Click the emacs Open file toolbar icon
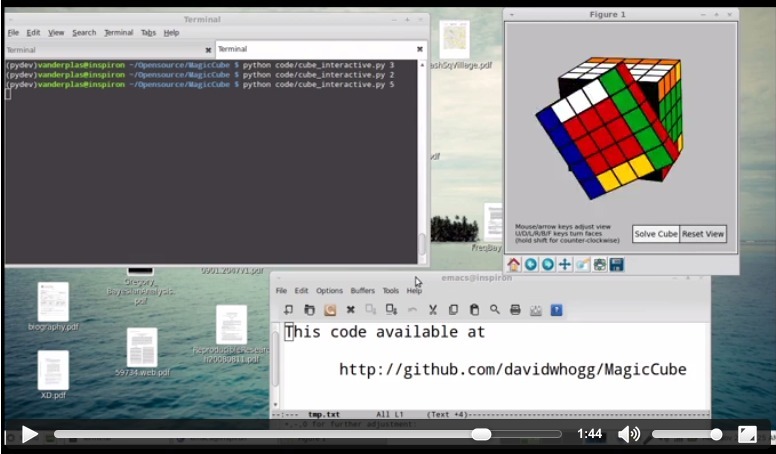776x454 pixels. pyautogui.click(x=309, y=310)
